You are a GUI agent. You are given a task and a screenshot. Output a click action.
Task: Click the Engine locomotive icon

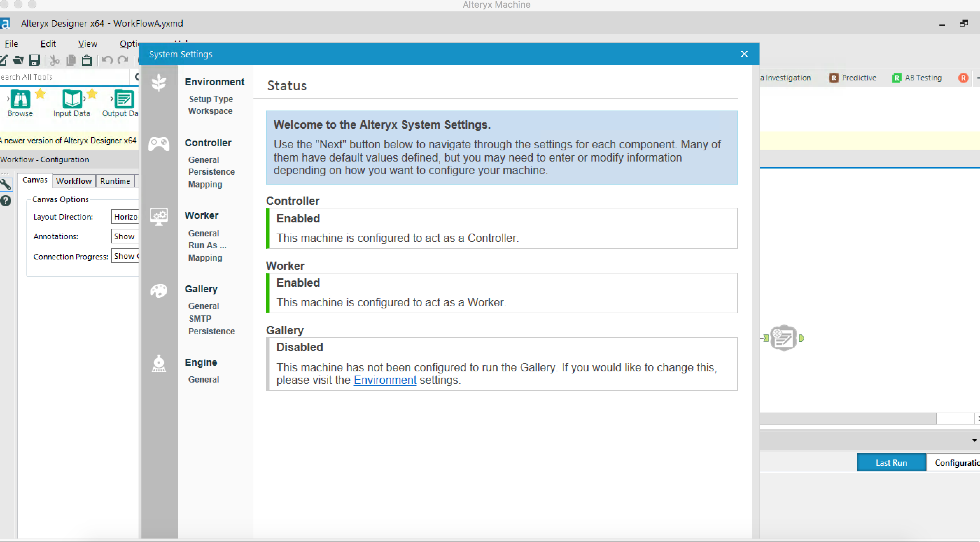pyautogui.click(x=159, y=364)
